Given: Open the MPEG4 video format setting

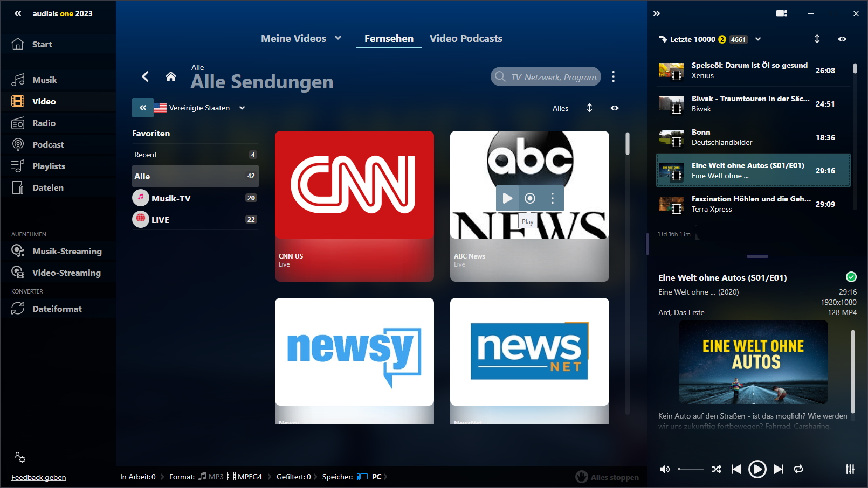Looking at the screenshot, I should (244, 477).
